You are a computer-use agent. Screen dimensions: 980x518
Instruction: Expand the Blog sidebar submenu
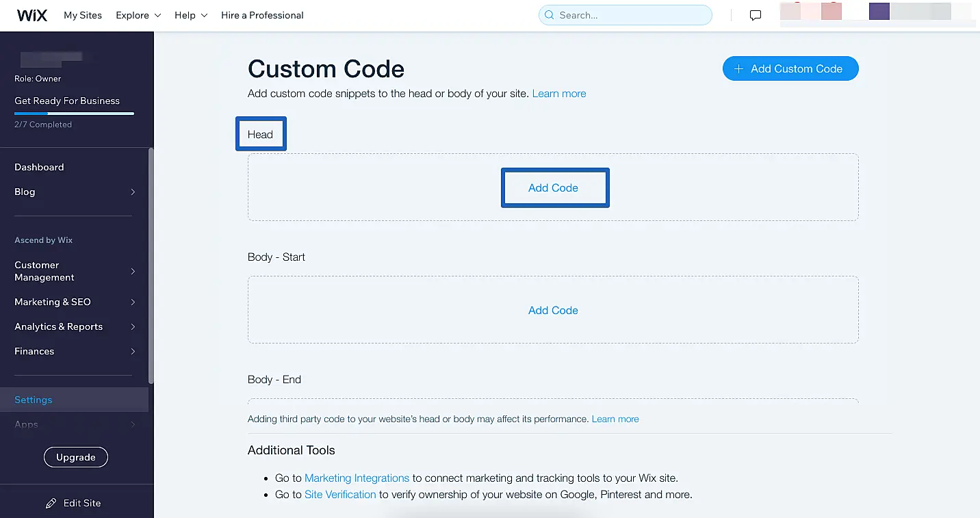point(133,192)
